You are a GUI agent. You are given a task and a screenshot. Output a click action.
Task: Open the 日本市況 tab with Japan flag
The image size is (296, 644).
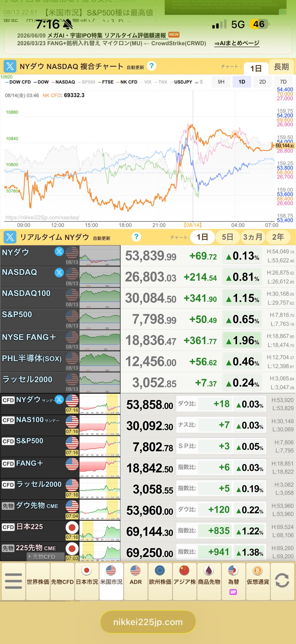coord(87,581)
